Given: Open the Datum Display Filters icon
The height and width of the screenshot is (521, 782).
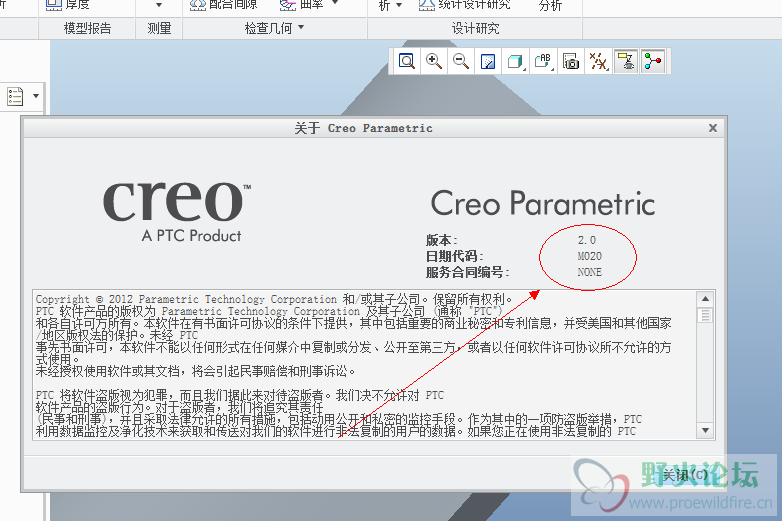Looking at the screenshot, I should coord(598,61).
